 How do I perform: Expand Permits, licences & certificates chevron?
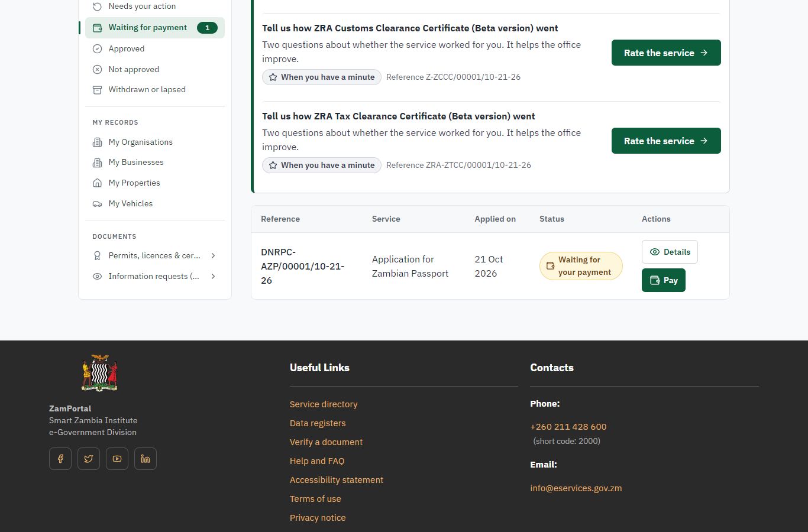[214, 256]
